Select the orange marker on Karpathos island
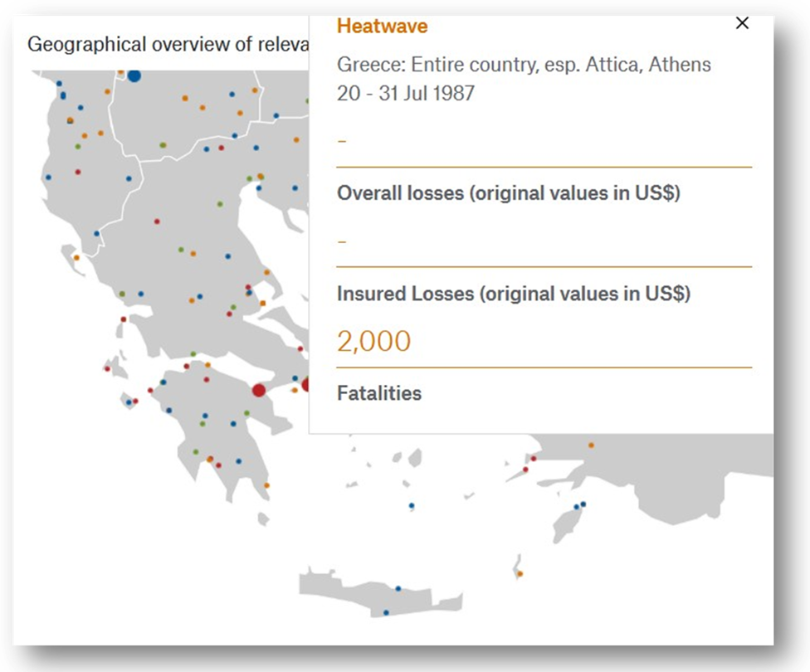Screen dimensions: 810x672 (520, 574)
